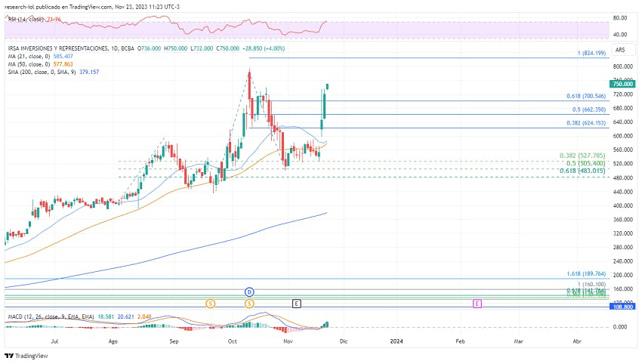Click the 0.382 (624.153) Fibonacci label
642x364 pixels.
[586, 123]
